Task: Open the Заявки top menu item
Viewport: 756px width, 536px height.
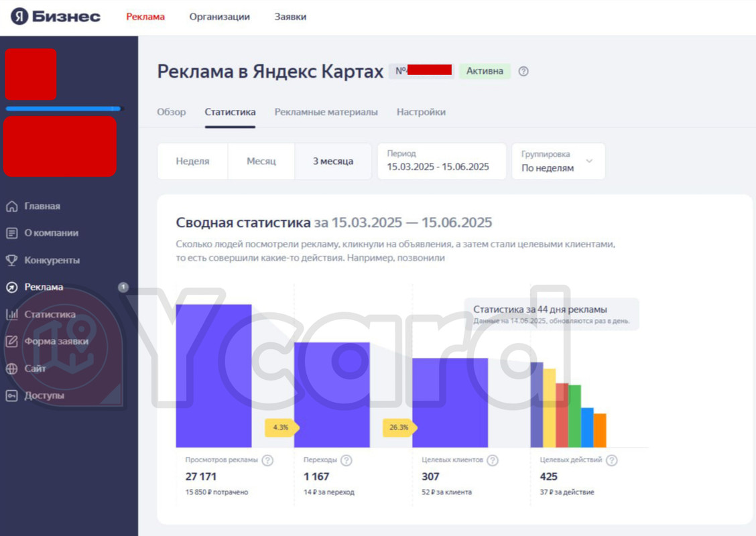Action: [x=290, y=16]
